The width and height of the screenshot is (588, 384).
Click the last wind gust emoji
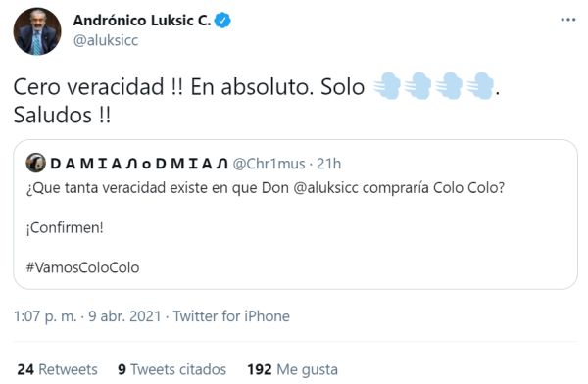click(x=481, y=86)
